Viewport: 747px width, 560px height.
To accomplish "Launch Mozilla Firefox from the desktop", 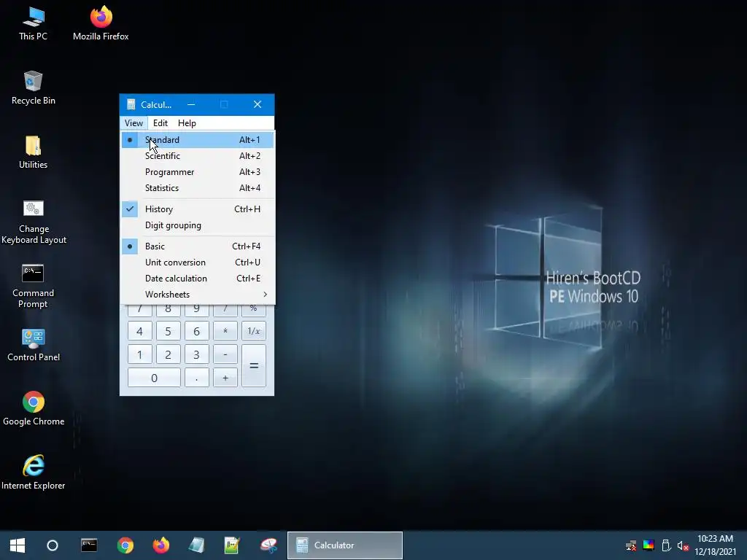I will pyautogui.click(x=101, y=23).
